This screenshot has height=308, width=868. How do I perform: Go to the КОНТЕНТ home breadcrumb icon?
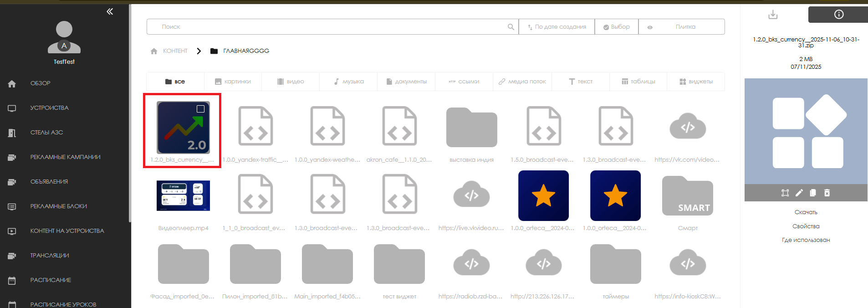(x=154, y=51)
